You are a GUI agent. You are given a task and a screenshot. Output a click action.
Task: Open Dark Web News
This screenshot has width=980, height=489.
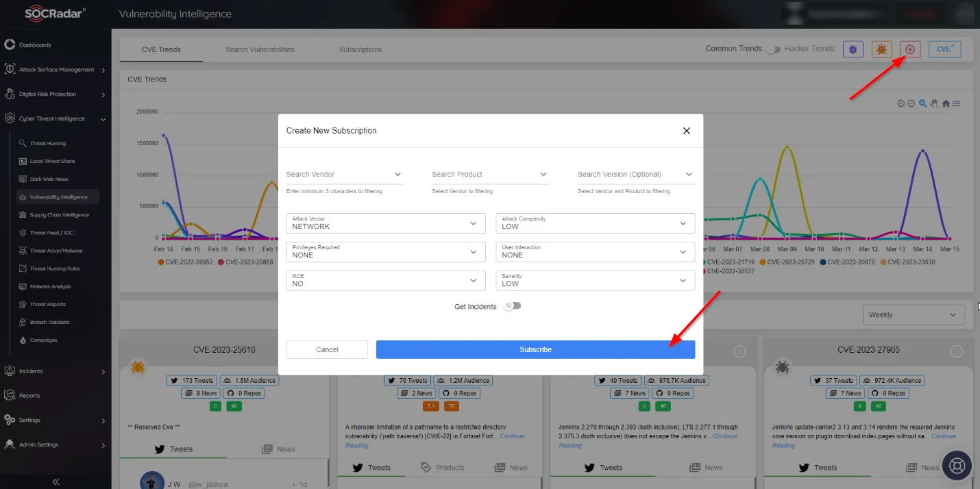(x=49, y=179)
